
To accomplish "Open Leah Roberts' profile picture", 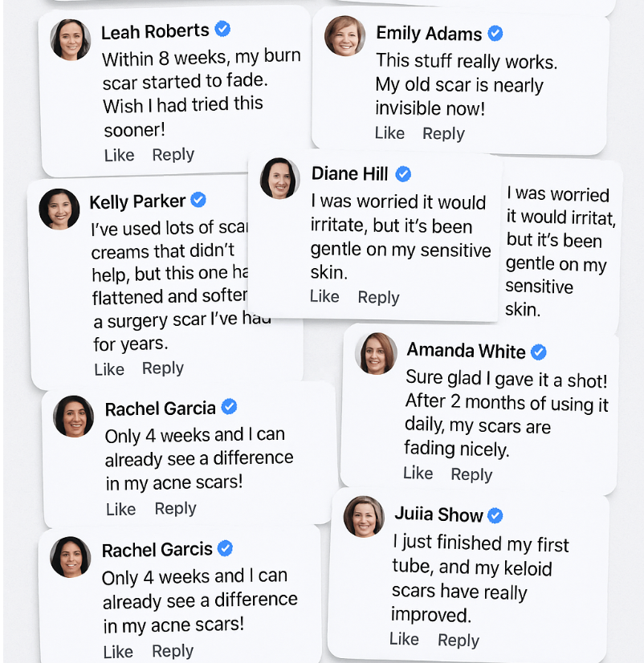I will [71, 39].
